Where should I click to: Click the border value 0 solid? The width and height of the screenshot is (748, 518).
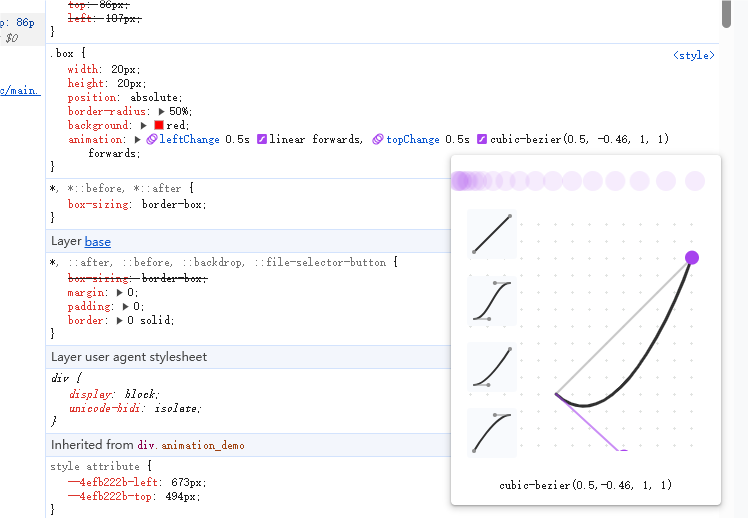pyautogui.click(x=149, y=321)
